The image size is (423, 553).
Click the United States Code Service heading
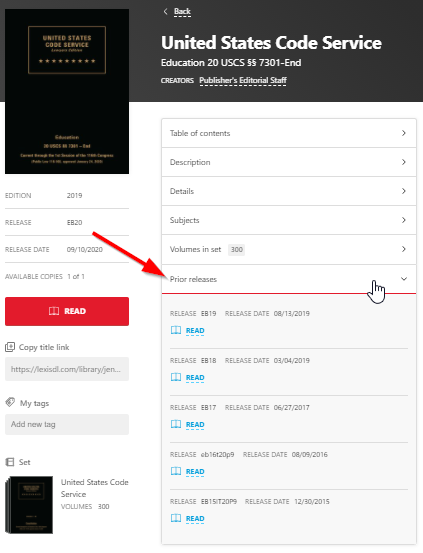(271, 43)
